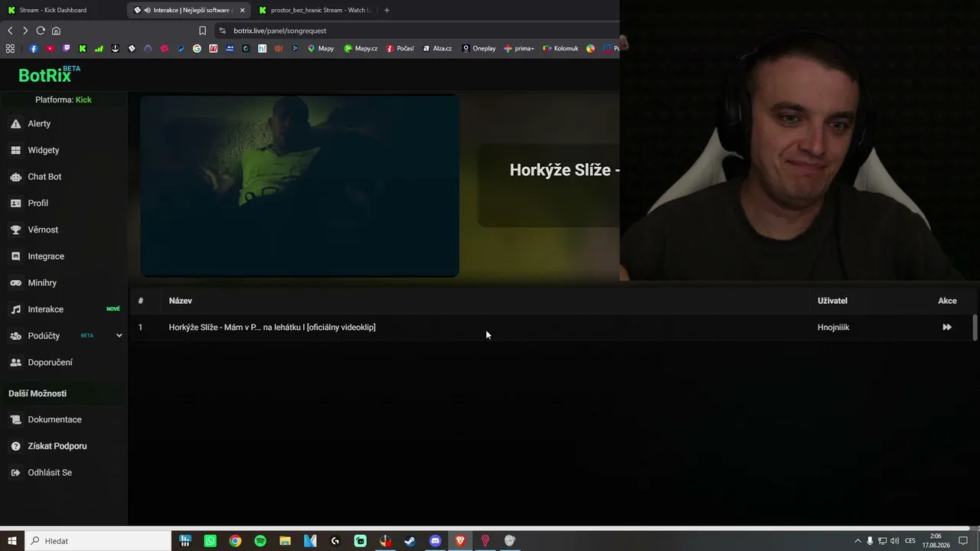Open the Windows Start menu
The width and height of the screenshot is (980, 551).
[12, 541]
